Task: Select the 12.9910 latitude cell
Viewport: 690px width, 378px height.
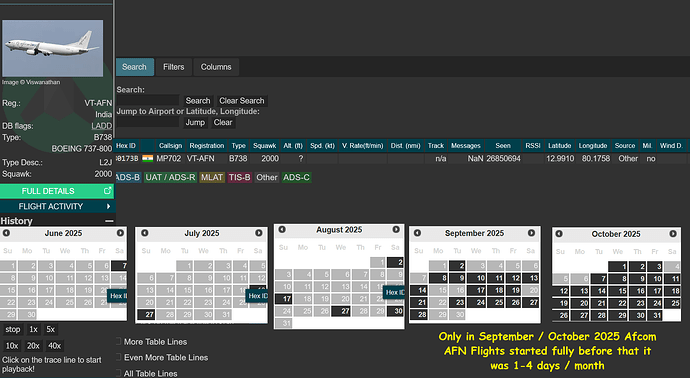Action: tap(560, 158)
